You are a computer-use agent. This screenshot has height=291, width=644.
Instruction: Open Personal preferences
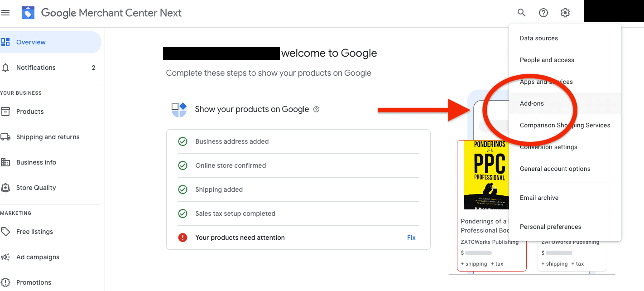550,227
